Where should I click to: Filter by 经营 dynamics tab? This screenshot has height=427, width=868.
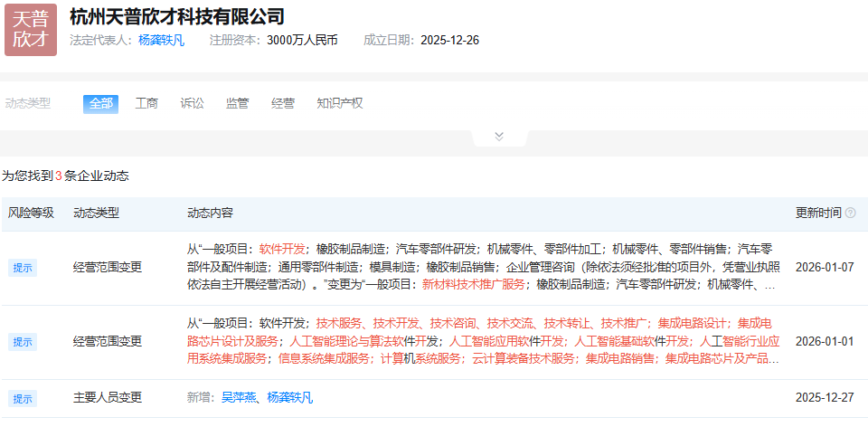(283, 103)
